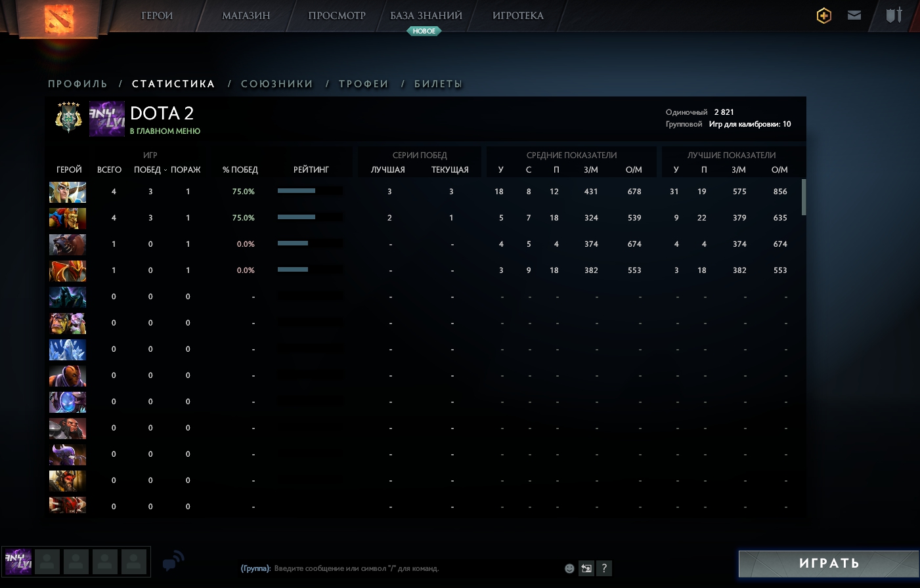Click the average О/М value 539
Viewport: 920px width, 588px height.
634,218
